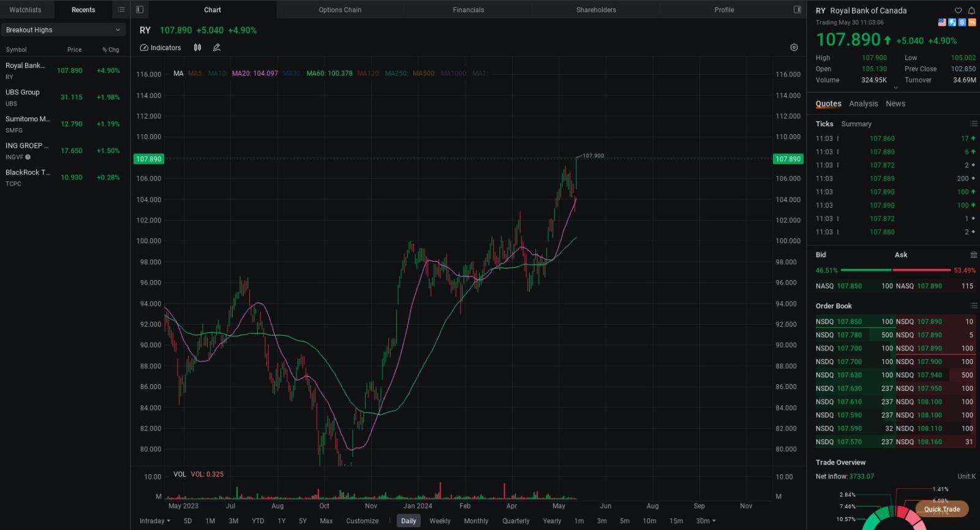Select the 1Y chart range

pyautogui.click(x=282, y=521)
